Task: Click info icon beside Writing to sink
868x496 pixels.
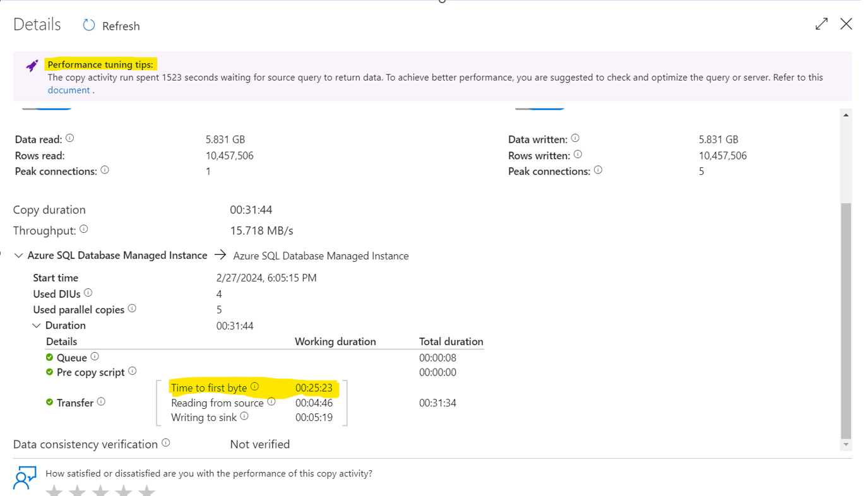Action: point(244,416)
